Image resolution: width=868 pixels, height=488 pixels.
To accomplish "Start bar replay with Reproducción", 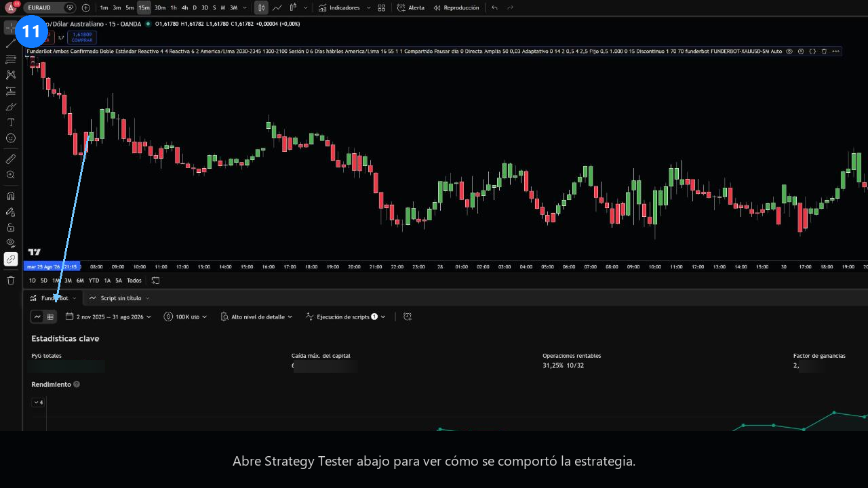I will coord(456,7).
